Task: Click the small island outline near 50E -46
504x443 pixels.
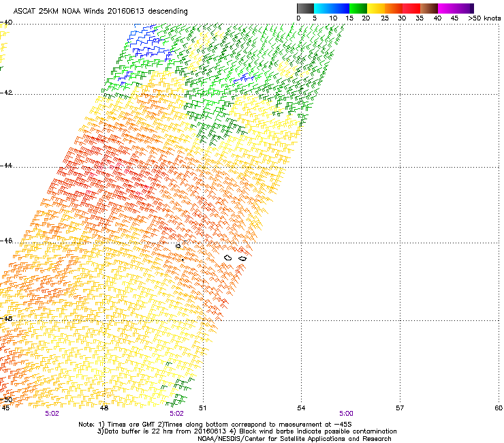Action: click(x=178, y=246)
